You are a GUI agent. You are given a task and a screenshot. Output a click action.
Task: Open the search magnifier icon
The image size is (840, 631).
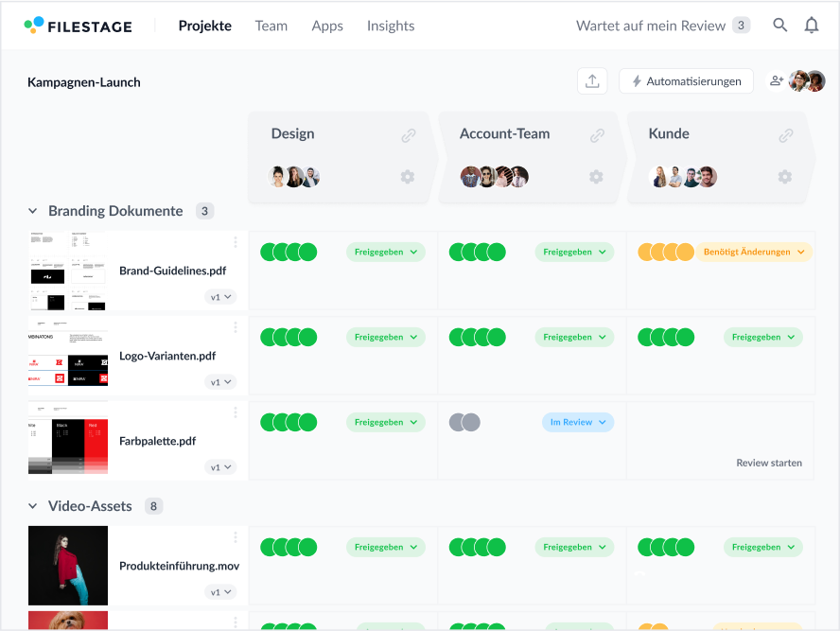pos(779,25)
